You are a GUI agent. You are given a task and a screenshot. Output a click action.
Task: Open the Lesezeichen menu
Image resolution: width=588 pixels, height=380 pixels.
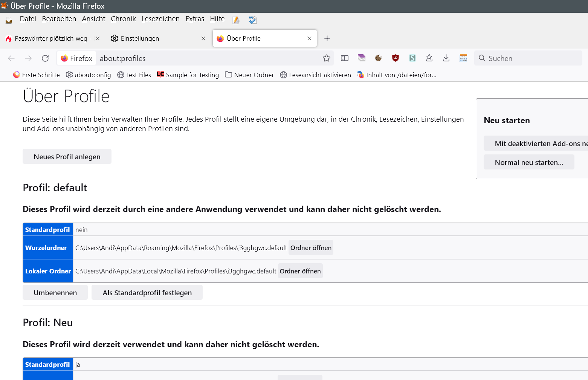point(160,19)
